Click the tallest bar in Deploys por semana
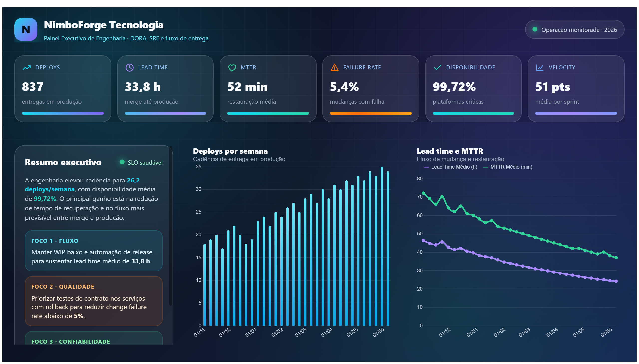639x364 pixels. coord(382,246)
